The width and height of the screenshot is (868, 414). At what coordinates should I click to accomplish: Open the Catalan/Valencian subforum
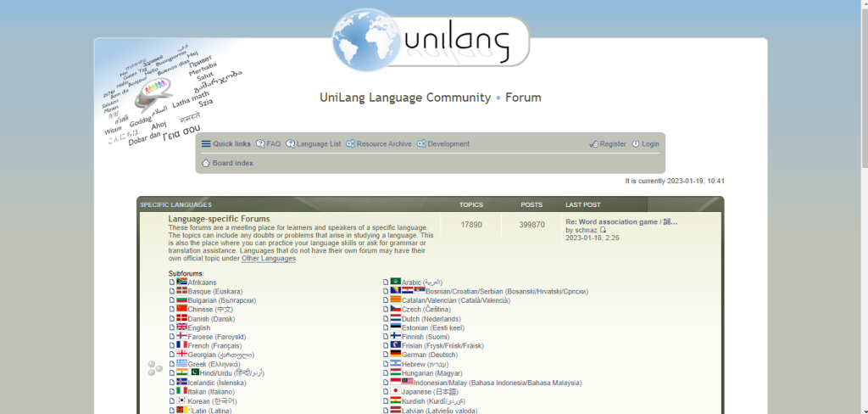point(456,300)
